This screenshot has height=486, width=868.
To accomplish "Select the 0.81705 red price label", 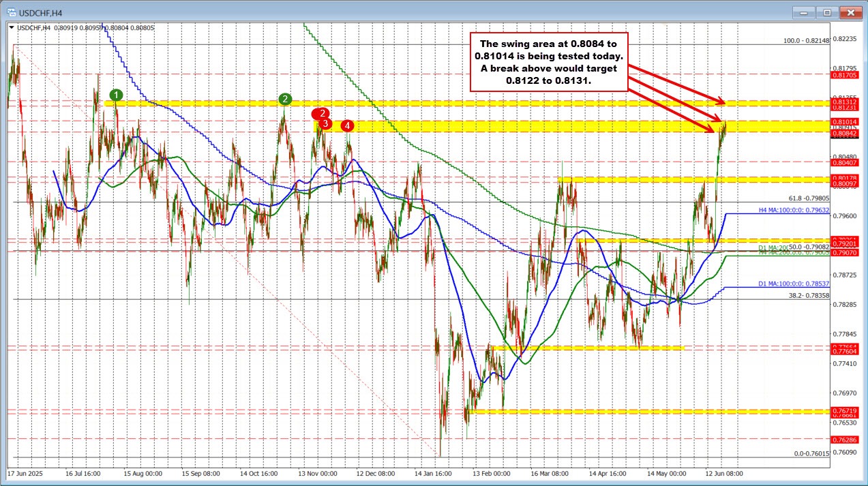I will point(843,76).
